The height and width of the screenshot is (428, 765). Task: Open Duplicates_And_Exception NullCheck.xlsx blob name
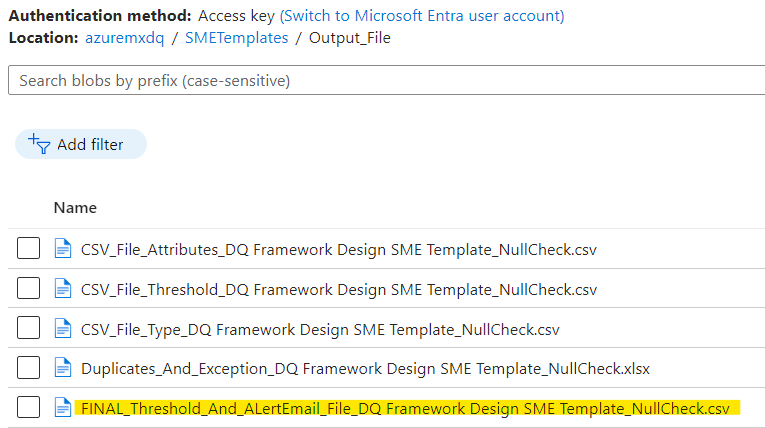coord(365,368)
